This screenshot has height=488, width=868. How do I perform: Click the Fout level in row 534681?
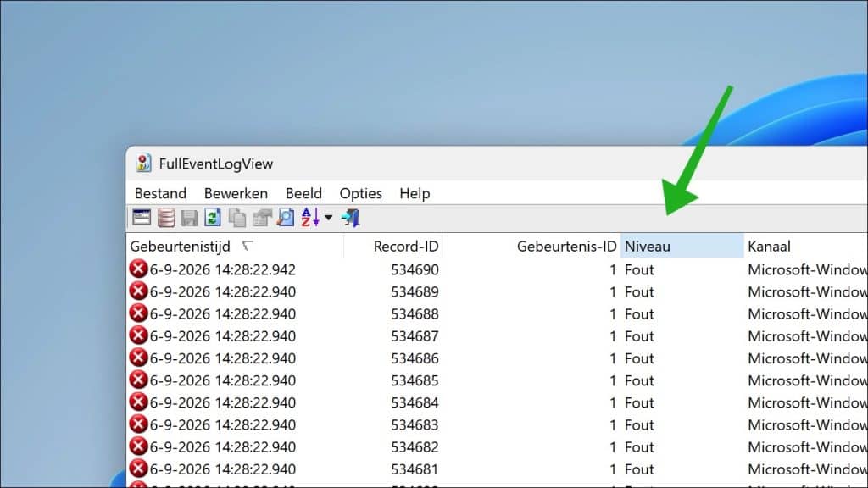639,469
